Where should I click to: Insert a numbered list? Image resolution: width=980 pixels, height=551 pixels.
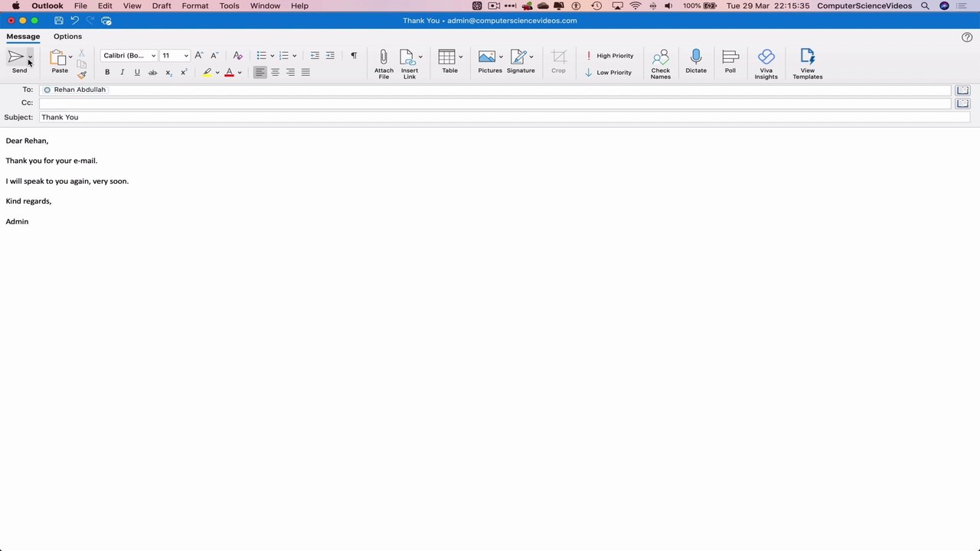pyautogui.click(x=283, y=55)
